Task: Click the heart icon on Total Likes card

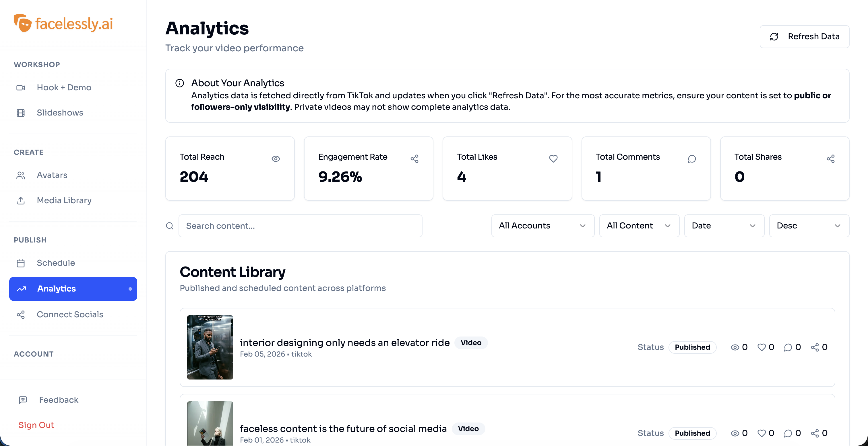Action: point(553,159)
